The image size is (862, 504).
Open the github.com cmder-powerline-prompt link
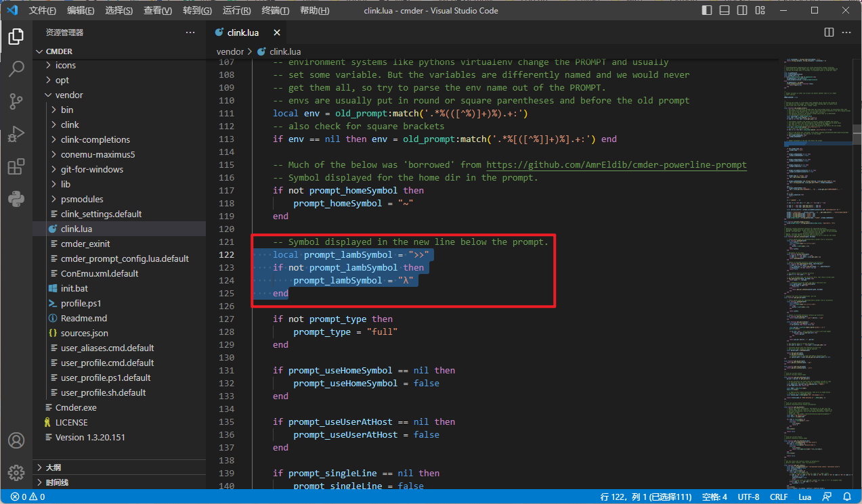(616, 164)
